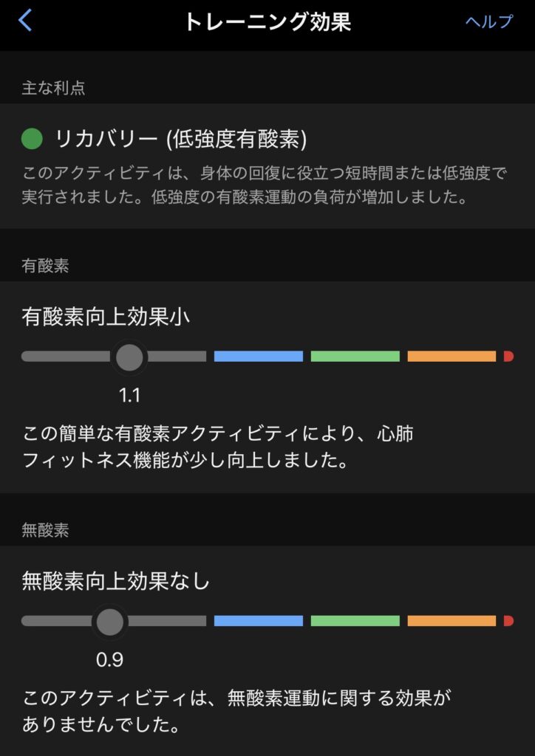Tap the 主な利点 section header
Image resolution: width=535 pixels, height=756 pixels.
coord(53,89)
